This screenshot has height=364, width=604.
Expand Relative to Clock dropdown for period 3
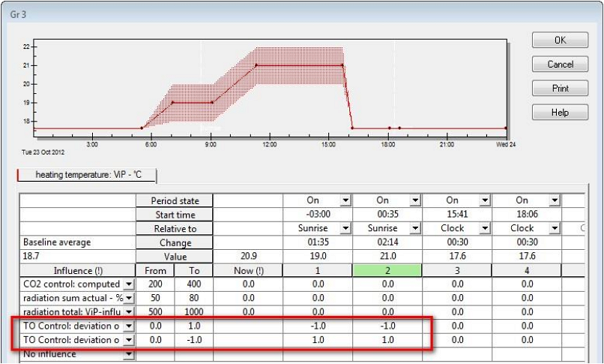click(485, 228)
